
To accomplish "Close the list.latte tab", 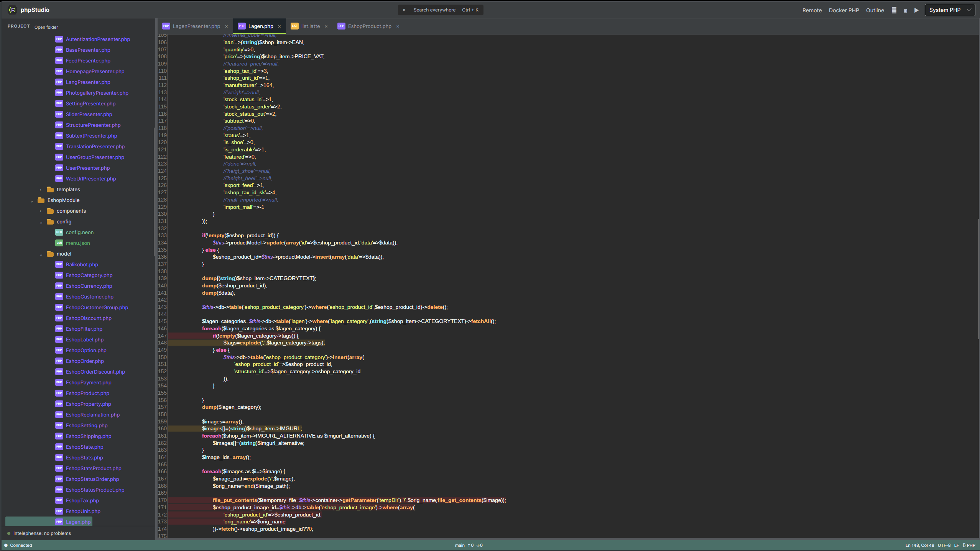I will (326, 26).
